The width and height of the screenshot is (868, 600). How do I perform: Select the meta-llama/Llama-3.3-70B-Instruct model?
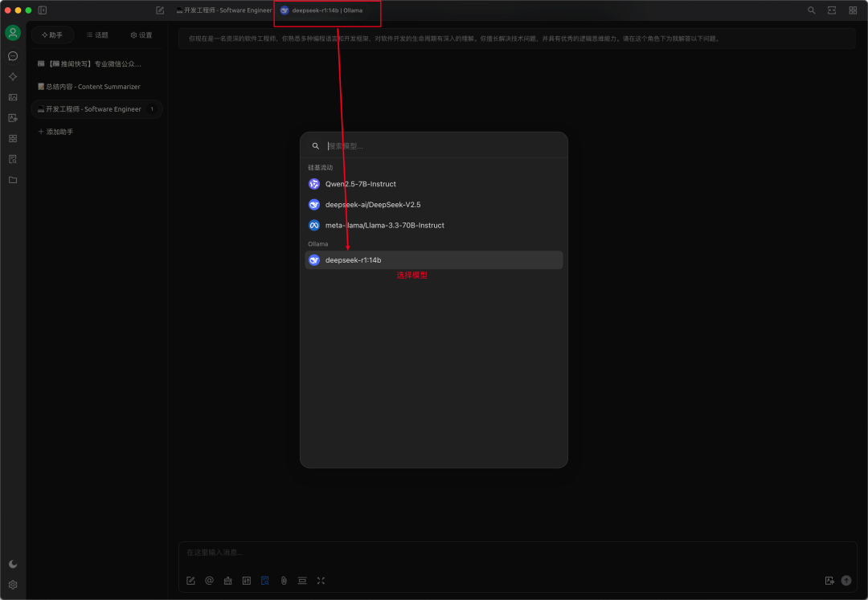click(434, 226)
